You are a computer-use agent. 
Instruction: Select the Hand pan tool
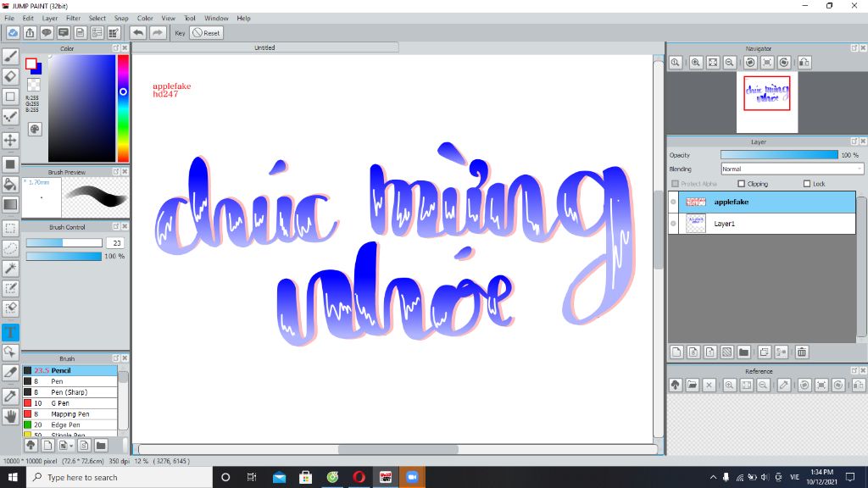coord(10,416)
